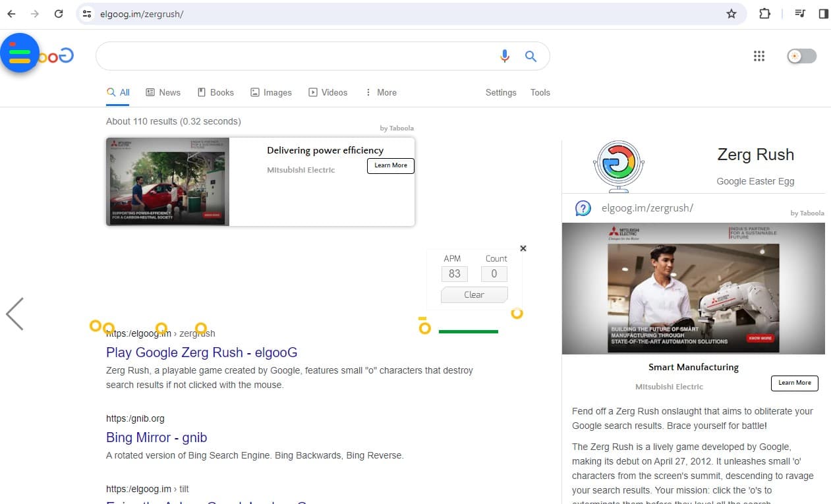The image size is (831, 504).
Task: Open the Bing Mirror - gnib result
Action: pyautogui.click(x=157, y=437)
